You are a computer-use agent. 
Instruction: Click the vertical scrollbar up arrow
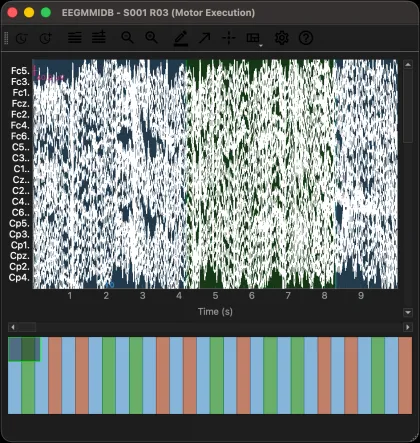click(x=408, y=65)
